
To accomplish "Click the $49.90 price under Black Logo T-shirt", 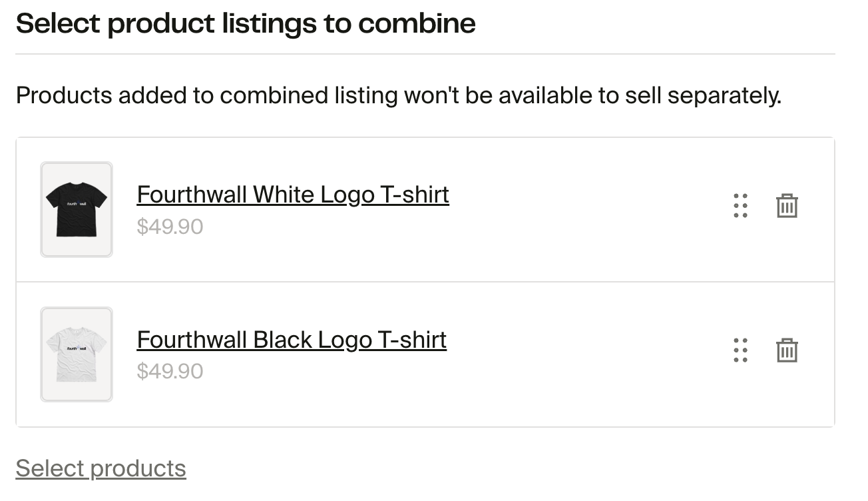I will click(170, 371).
